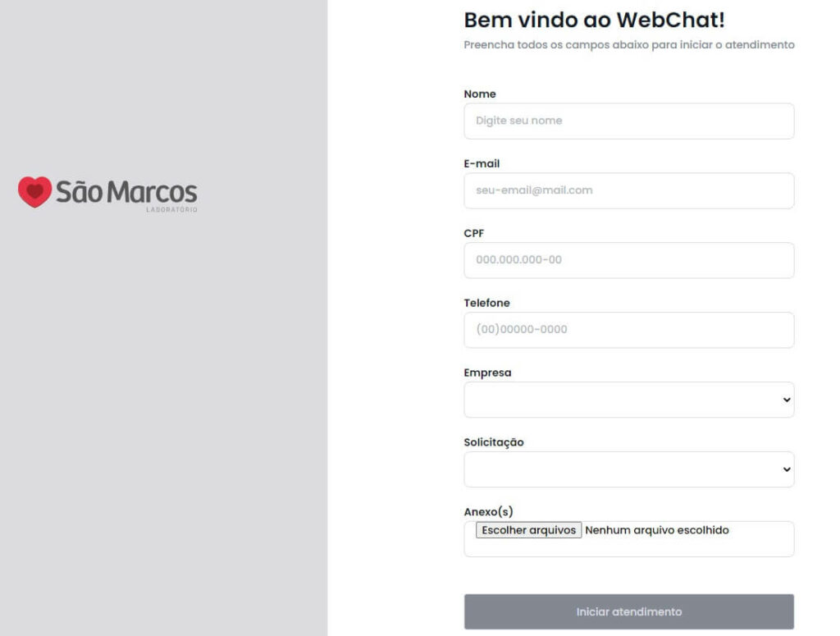Image resolution: width=840 pixels, height=636 pixels.
Task: Click the Nome field label
Action: point(480,94)
